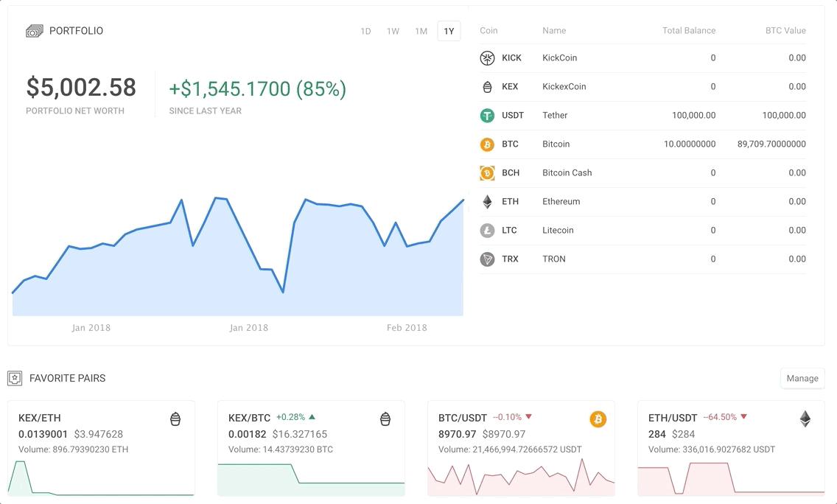Click BTC/USDT mini sparkline chart
837x504 pixels.
pos(521,477)
